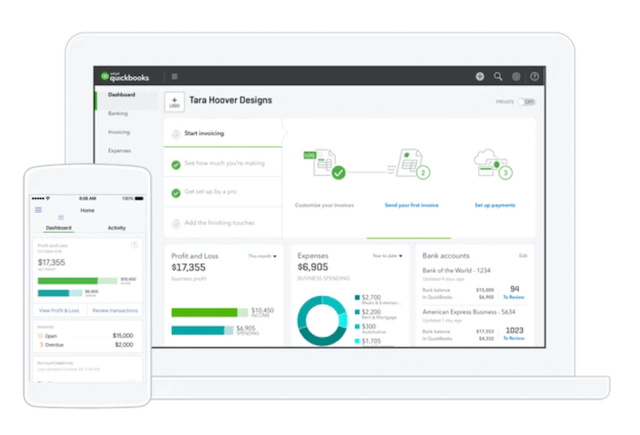This screenshot has height=435, width=640.
Task: Click $6,905 Expenses total on laptop
Action: click(313, 267)
